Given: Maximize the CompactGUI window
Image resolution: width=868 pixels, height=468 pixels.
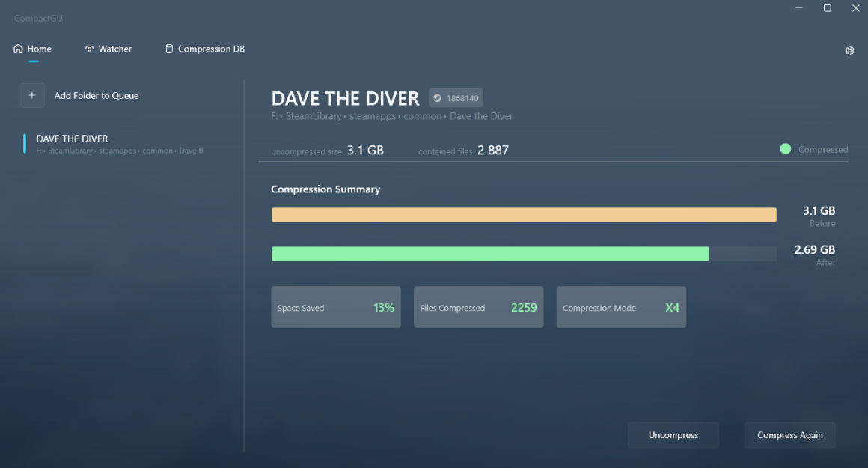Looking at the screenshot, I should tap(828, 8).
